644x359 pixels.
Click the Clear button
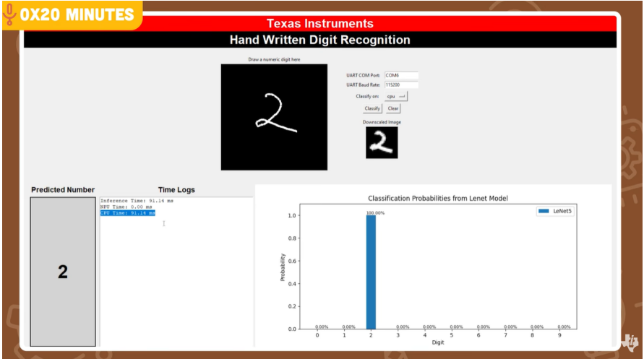[393, 108]
